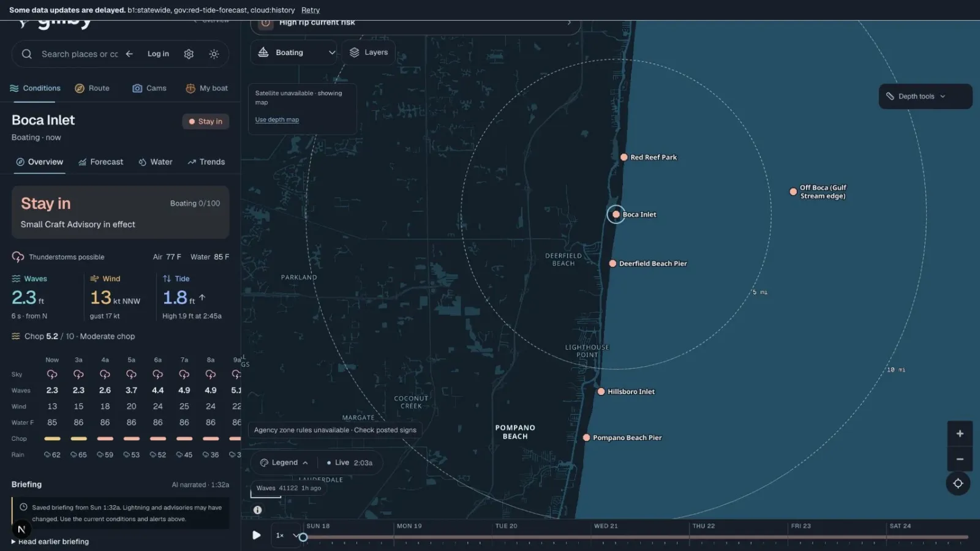Select the Off Boca Gulf Stream edge marker
The height and width of the screenshot is (551, 980).
pos(793,192)
